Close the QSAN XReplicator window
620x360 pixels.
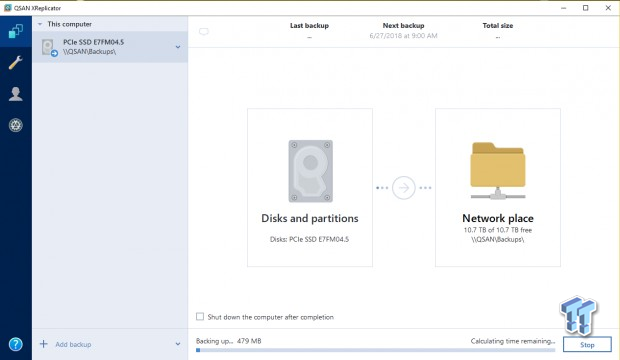pyautogui.click(x=608, y=8)
